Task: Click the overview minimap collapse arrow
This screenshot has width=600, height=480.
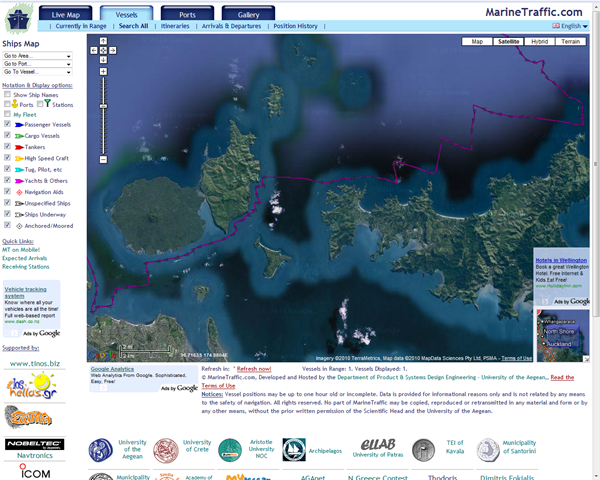Action: pos(586,359)
